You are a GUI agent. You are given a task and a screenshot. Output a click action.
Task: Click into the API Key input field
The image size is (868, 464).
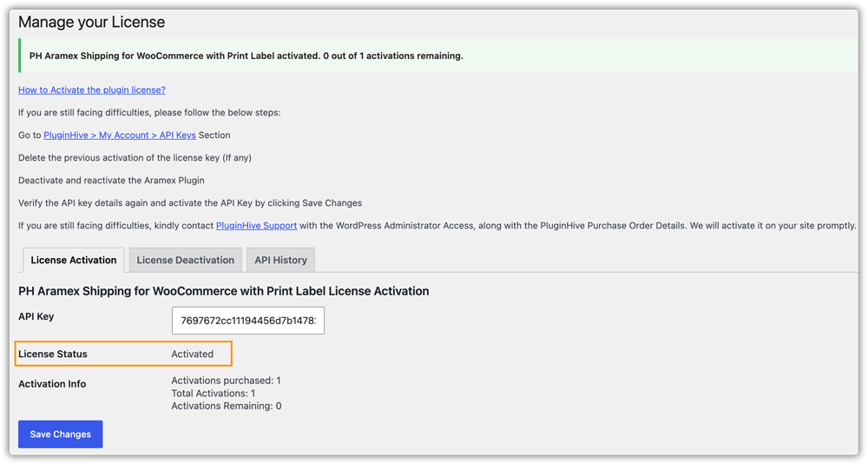point(248,321)
